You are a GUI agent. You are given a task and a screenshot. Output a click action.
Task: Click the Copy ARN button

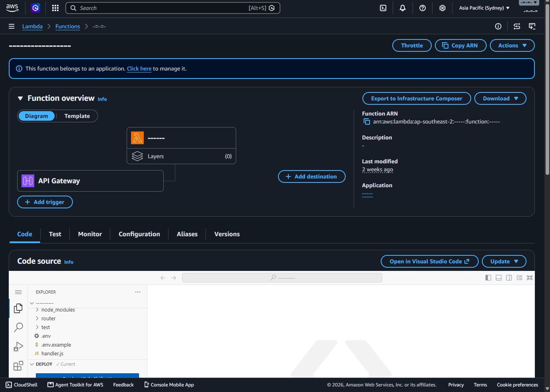click(x=461, y=45)
